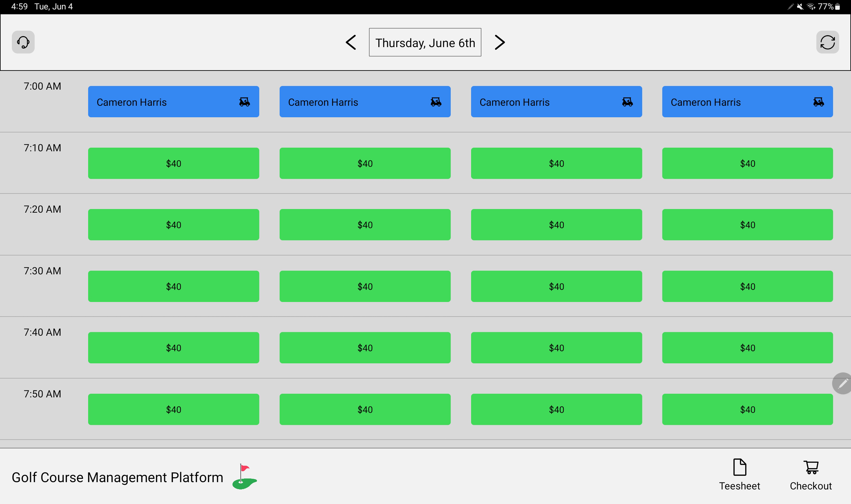851x504 pixels.
Task: Book third $40 slot at 7:20 AM
Action: pos(556,225)
